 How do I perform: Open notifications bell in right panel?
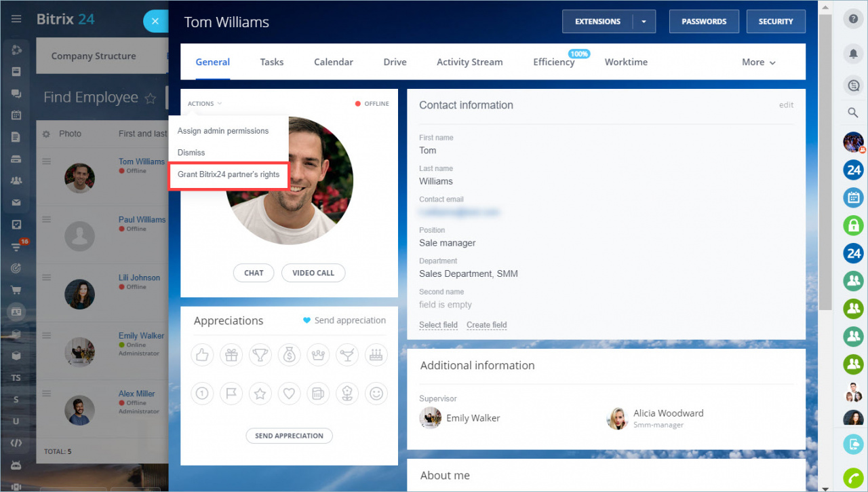coord(853,54)
